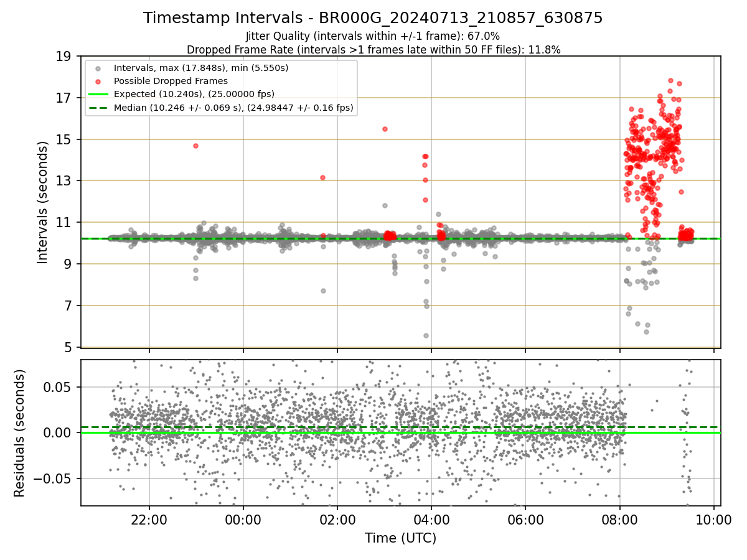Click legend entry 'Possible Dropped Frames'

click(171, 81)
